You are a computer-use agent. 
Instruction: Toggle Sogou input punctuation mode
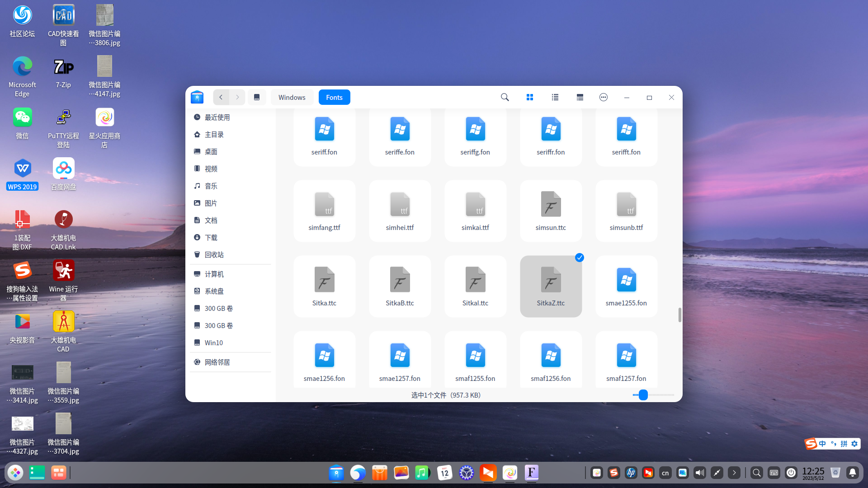tap(833, 444)
